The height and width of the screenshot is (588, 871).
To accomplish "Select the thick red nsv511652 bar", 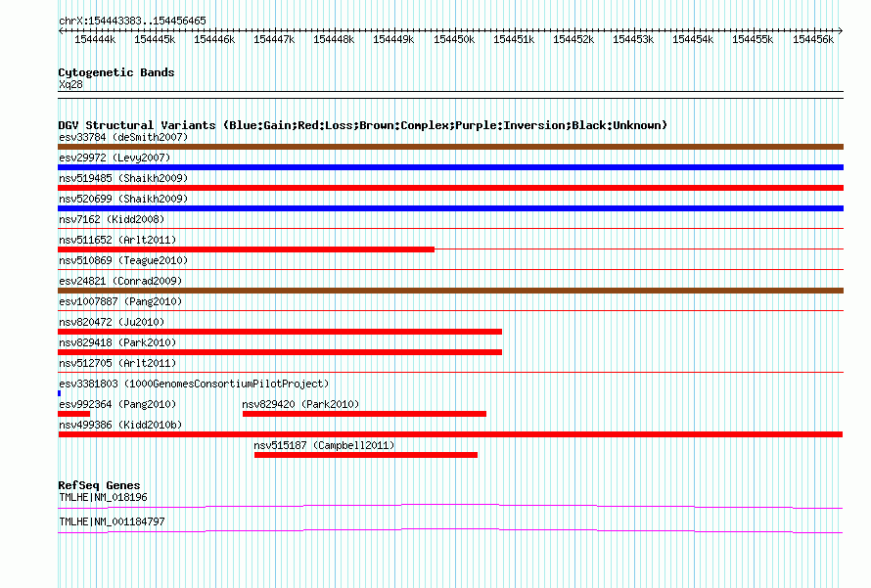I will tap(246, 249).
